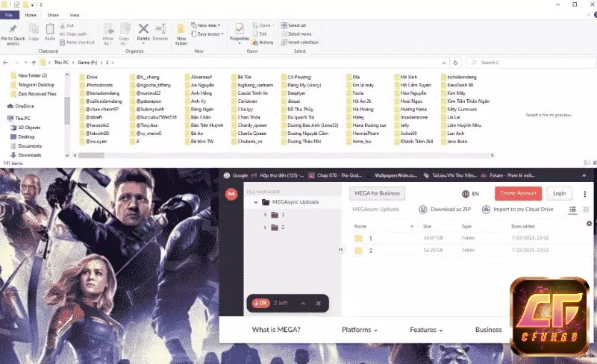Click Select all in ribbon
This screenshot has width=597, height=364.
(x=293, y=25)
